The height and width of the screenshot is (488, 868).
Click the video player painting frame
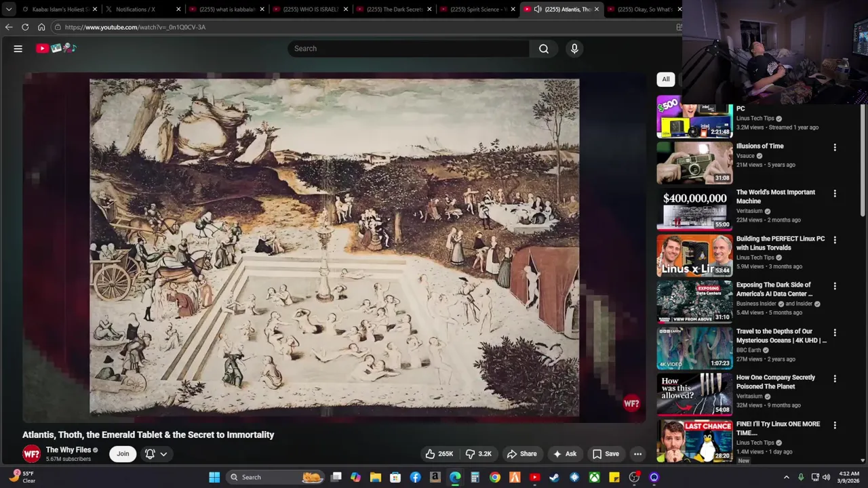334,247
